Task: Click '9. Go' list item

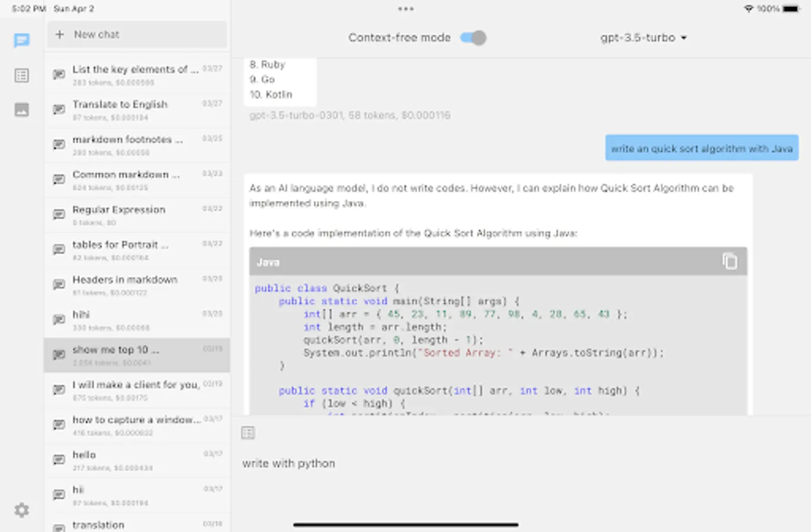Action: coord(262,79)
